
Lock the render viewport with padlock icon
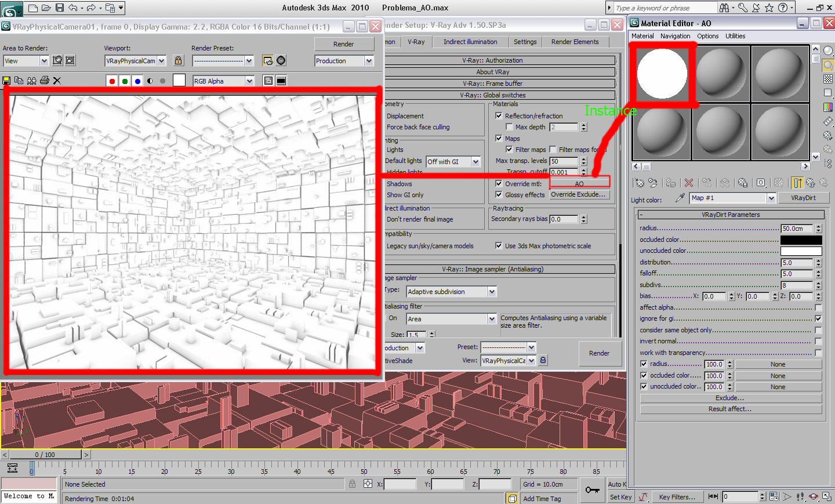coord(179,60)
